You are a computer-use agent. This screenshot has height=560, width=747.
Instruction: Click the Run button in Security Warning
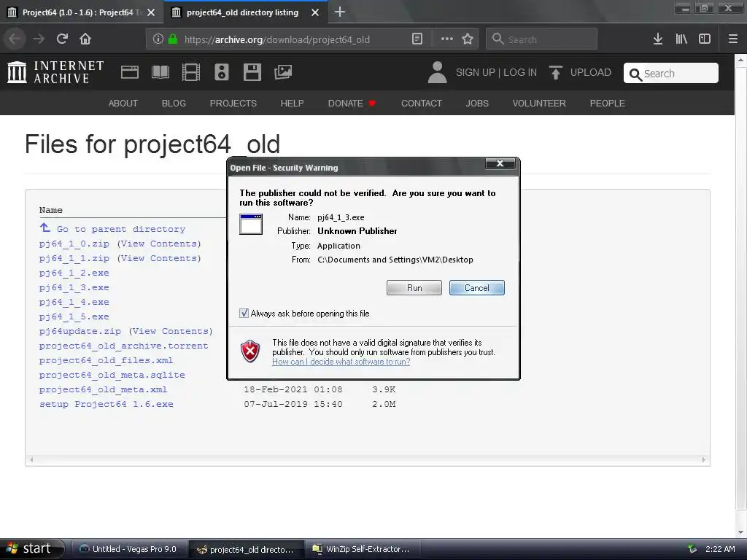coord(414,287)
